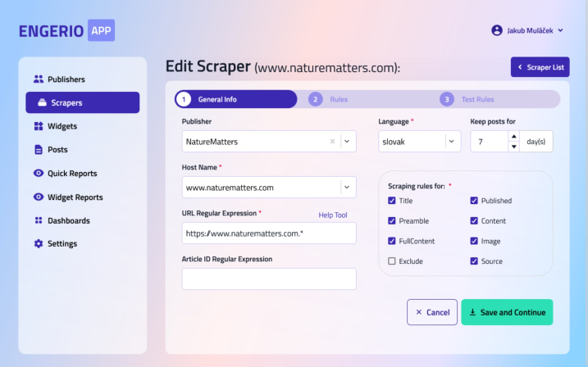This screenshot has height=367, width=588.
Task: Uncheck the Preamble scraping rule
Action: (391, 221)
